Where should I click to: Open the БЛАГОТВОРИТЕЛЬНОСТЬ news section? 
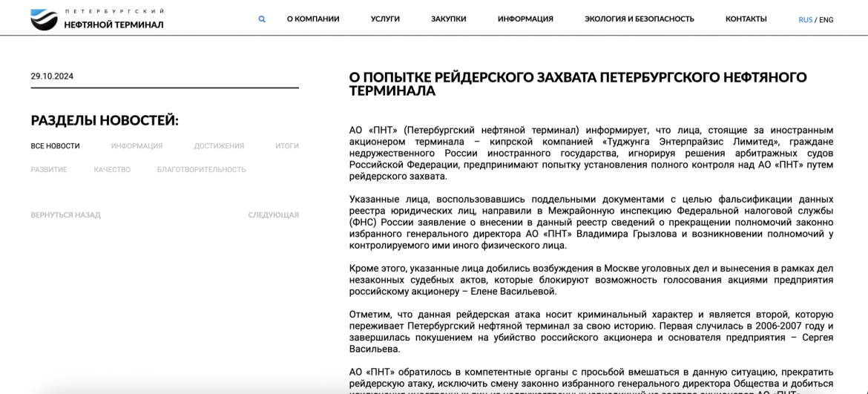(x=201, y=170)
